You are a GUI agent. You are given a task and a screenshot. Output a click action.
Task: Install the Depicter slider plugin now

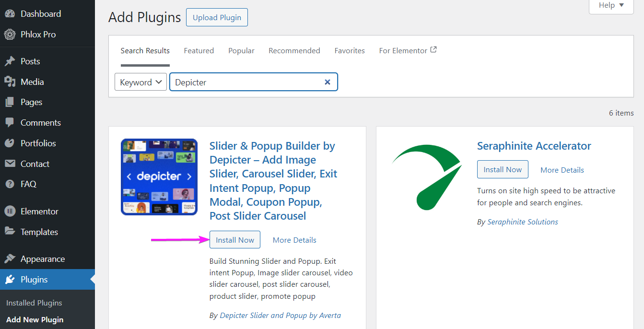[235, 240]
